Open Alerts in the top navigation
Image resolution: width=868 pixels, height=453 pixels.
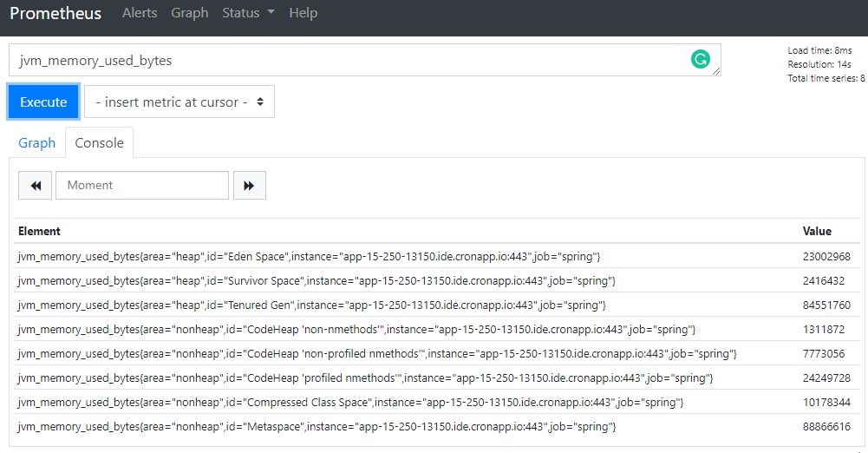(140, 13)
